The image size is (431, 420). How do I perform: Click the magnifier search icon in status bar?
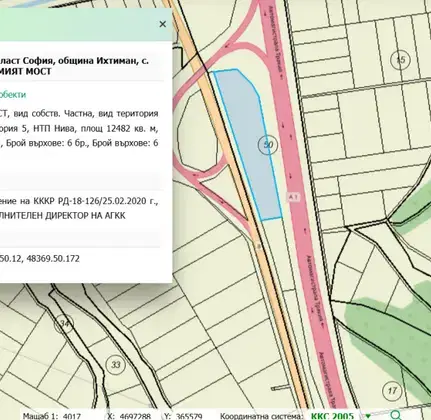click(x=395, y=415)
